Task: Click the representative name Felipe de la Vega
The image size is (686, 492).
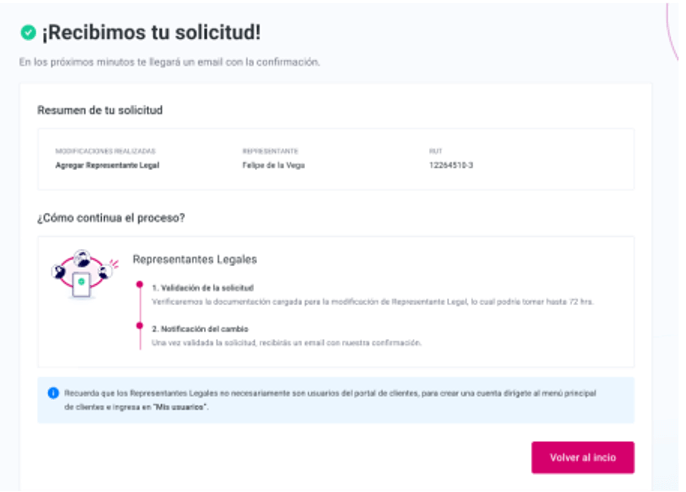Action: coord(273,165)
